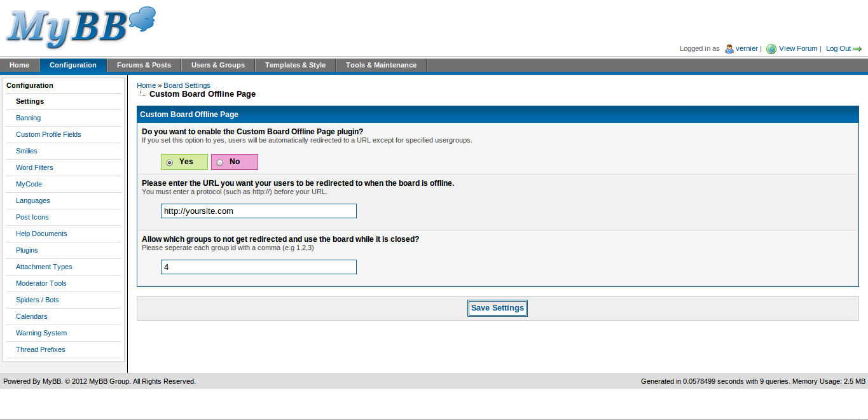This screenshot has width=868, height=420.
Task: Open the Warning System sidebar link
Action: click(x=41, y=333)
